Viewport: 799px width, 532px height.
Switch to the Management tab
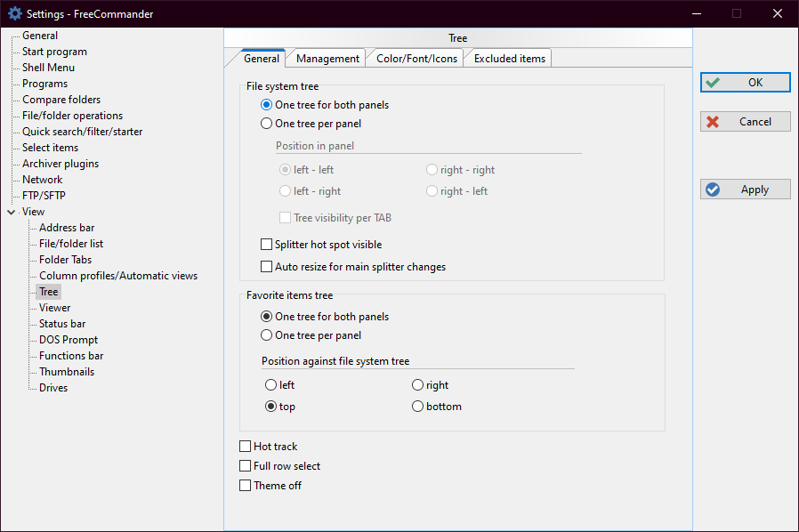point(327,59)
